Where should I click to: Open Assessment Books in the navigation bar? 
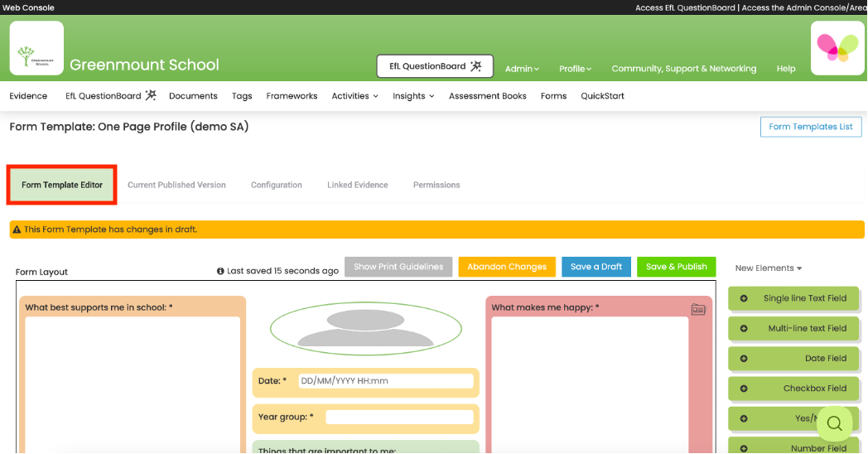click(x=488, y=96)
